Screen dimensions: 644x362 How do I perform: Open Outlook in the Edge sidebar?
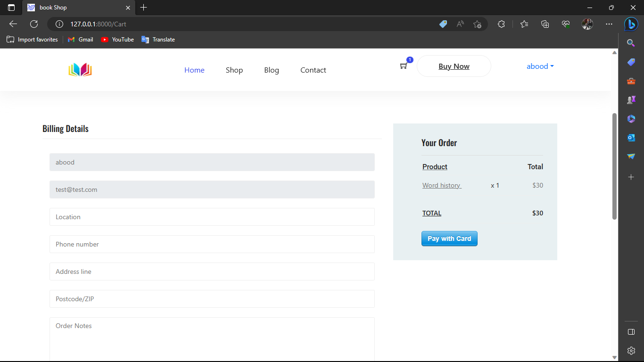631,138
